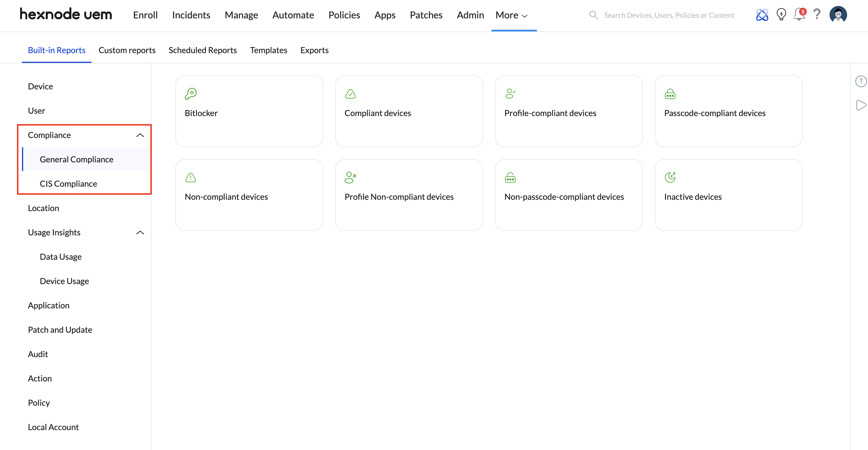Collapse the Usage Insights section chevron

(140, 232)
